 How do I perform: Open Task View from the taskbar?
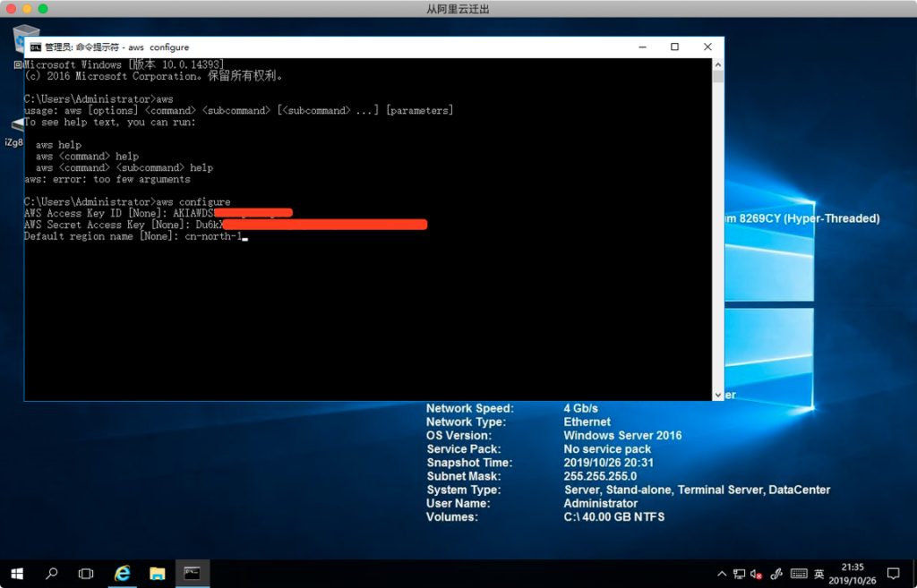coord(86,573)
